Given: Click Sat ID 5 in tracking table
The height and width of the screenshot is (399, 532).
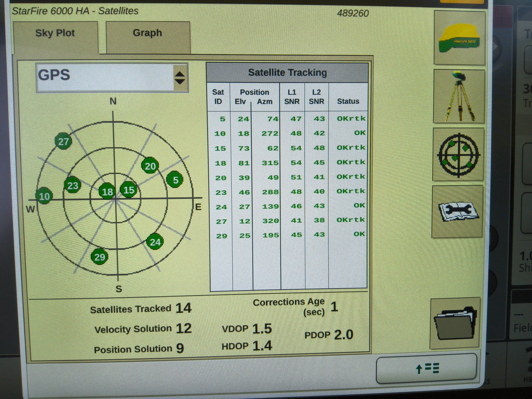Looking at the screenshot, I should click(222, 119).
